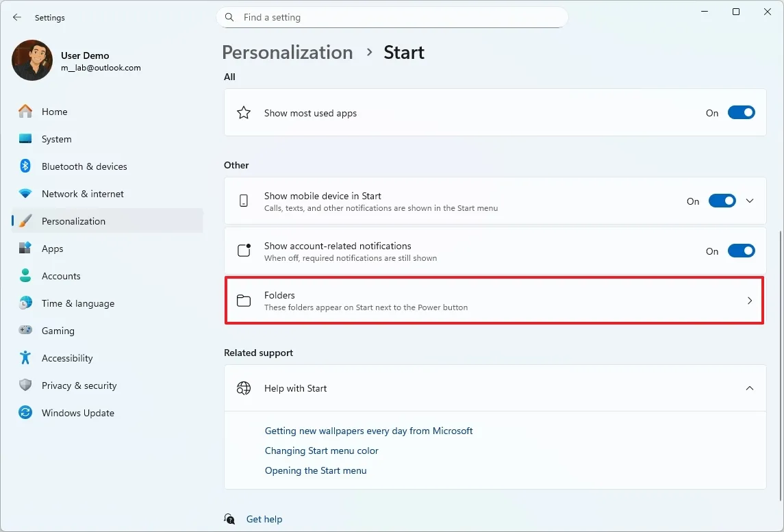Expand Show mobile device in Start options
This screenshot has height=532, width=784.
(x=750, y=201)
